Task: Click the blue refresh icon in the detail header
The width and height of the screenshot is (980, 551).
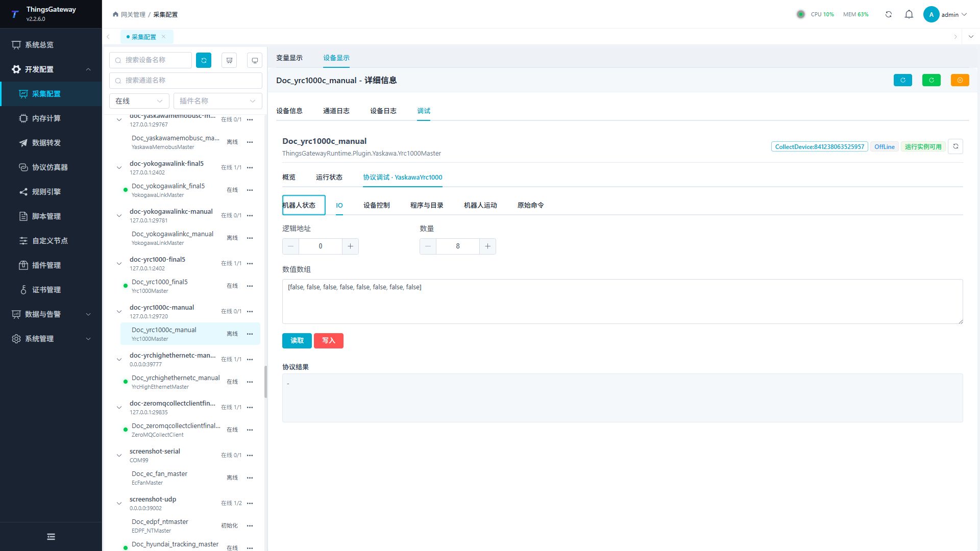Action: tap(903, 80)
